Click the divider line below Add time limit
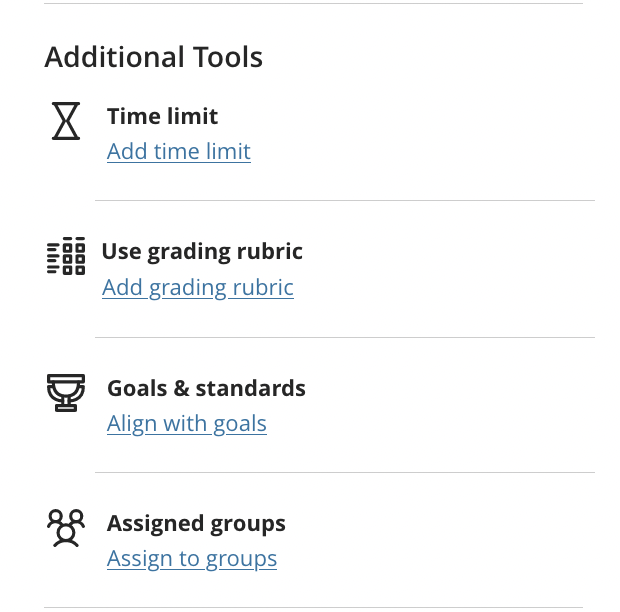The image size is (620, 612). click(344, 201)
